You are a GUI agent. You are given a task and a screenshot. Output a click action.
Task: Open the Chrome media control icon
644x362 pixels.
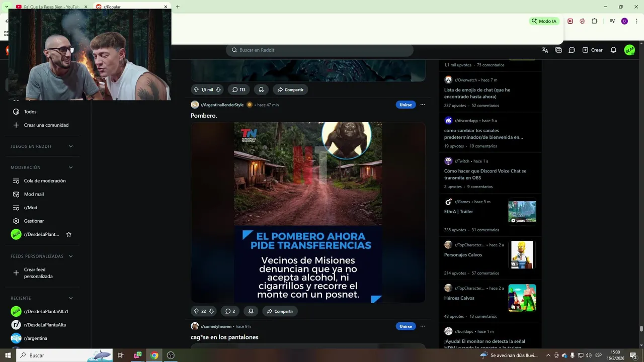pyautogui.click(x=612, y=21)
